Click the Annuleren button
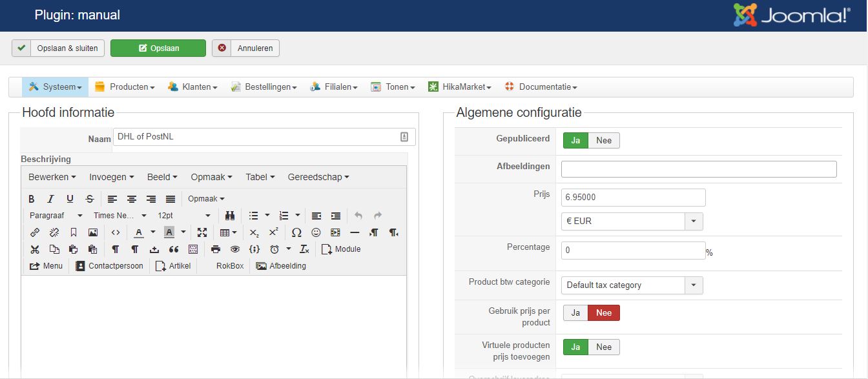The image size is (868, 379). tap(246, 48)
